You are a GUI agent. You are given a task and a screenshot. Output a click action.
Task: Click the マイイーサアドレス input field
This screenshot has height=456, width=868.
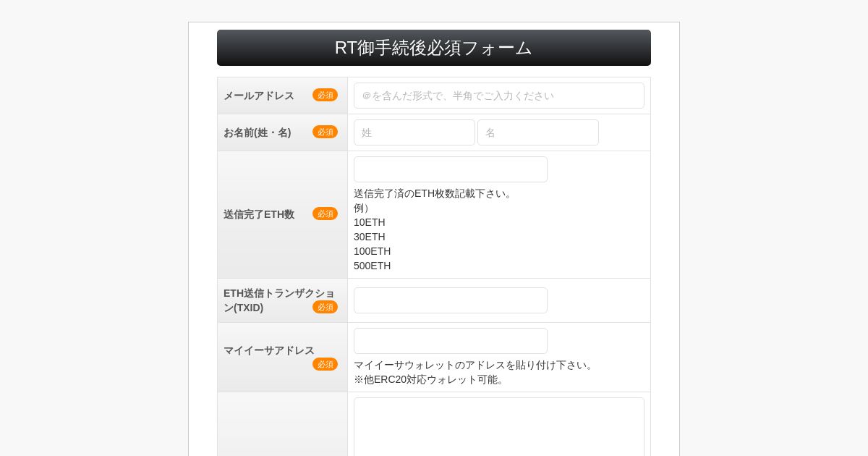(x=451, y=341)
